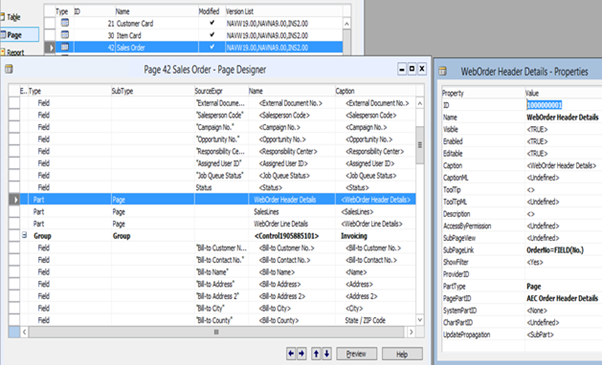The width and height of the screenshot is (602, 365).
Task: Click object list scroll up arrow
Action: click(x=347, y=23)
